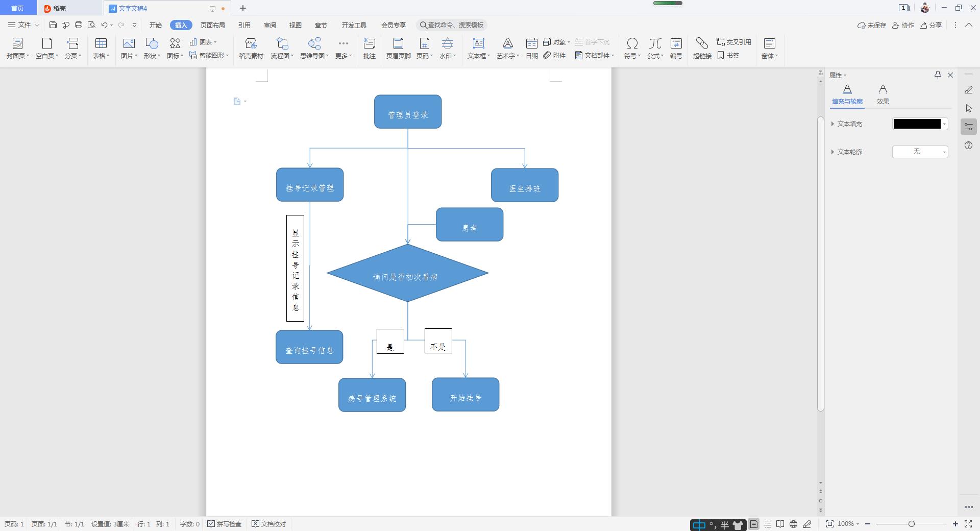This screenshot has width=980, height=531.
Task: Click the black 文本填充 color swatch
Action: [x=917, y=124]
